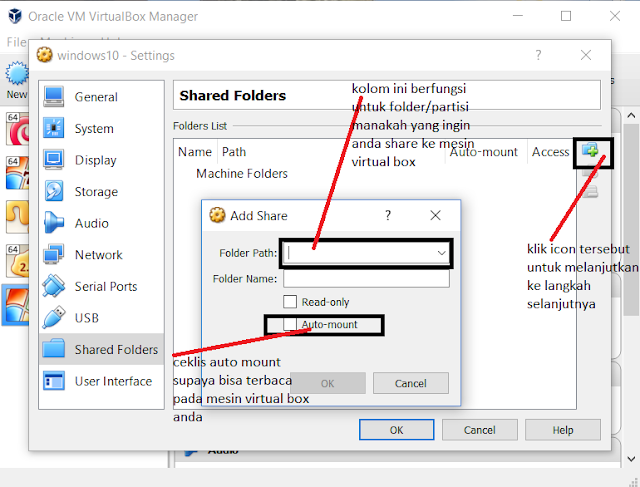Open the File menu in VirtualBox Manager
640x487 pixels.
point(16,42)
